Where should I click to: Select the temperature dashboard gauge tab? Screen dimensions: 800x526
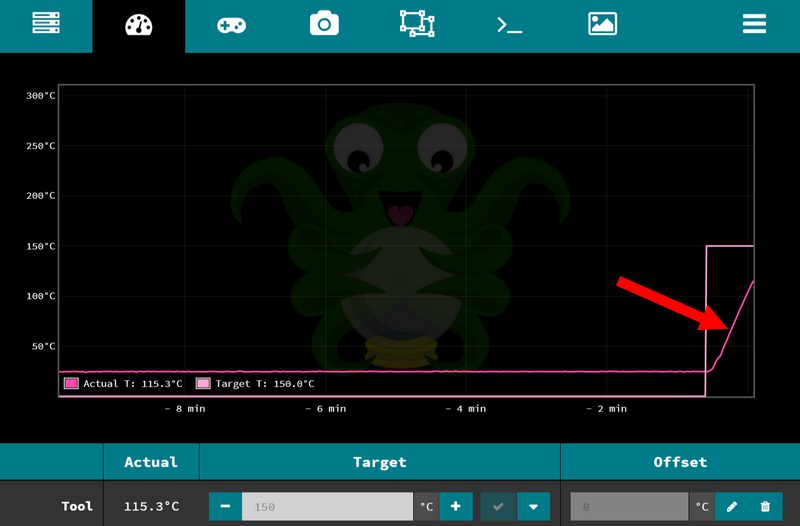pos(139,24)
